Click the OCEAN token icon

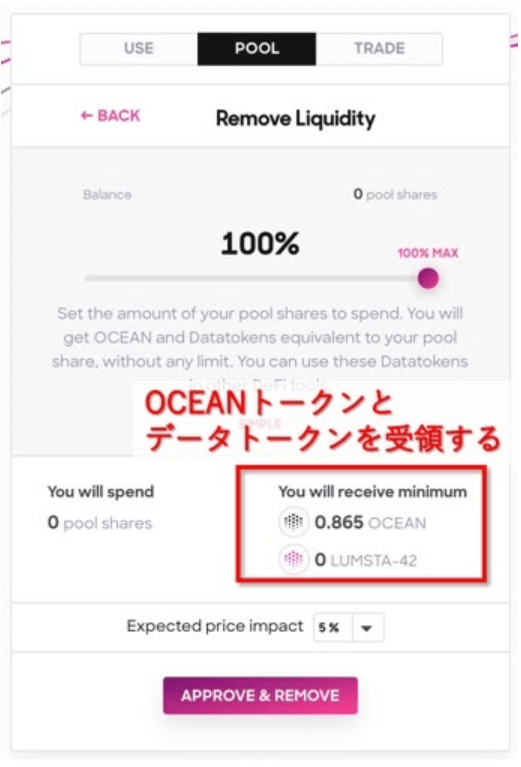pyautogui.click(x=294, y=522)
